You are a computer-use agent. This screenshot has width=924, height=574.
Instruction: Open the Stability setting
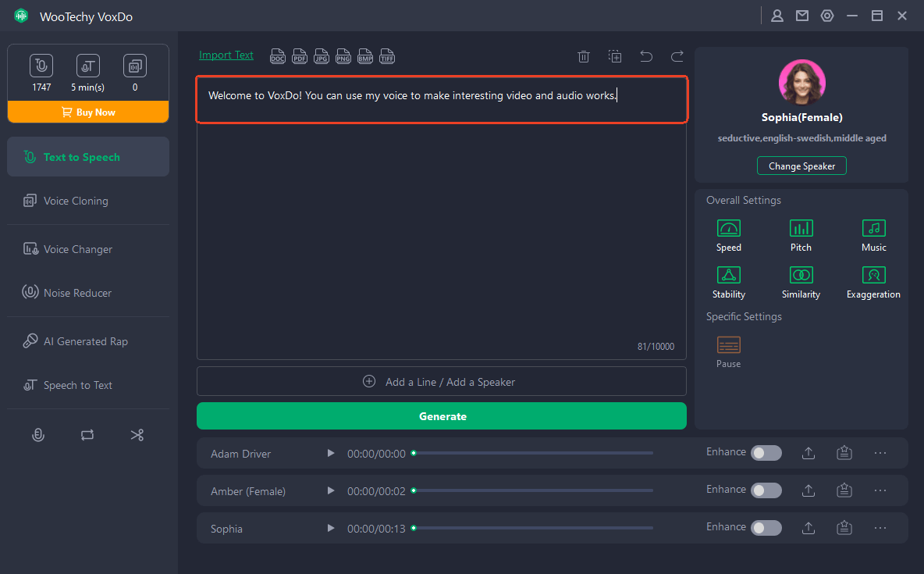click(x=728, y=275)
